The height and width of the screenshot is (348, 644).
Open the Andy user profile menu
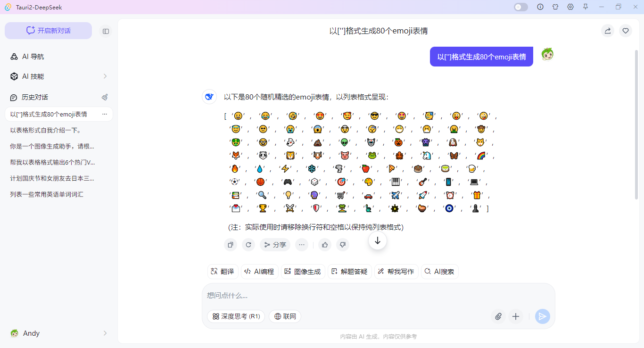(x=58, y=333)
